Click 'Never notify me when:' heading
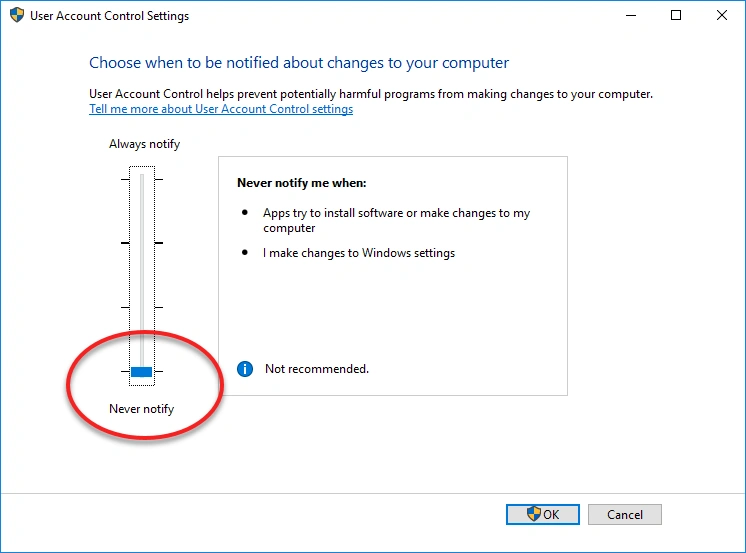 pyautogui.click(x=302, y=183)
